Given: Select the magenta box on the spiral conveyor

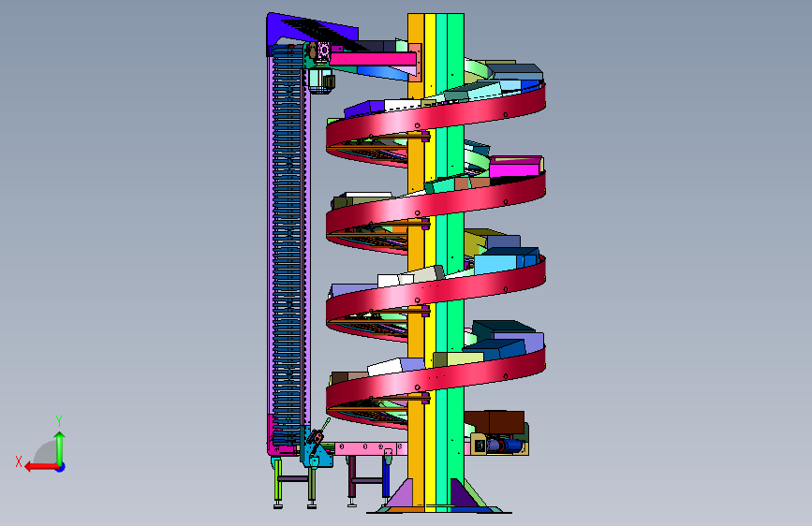Looking at the screenshot, I should point(515,168).
